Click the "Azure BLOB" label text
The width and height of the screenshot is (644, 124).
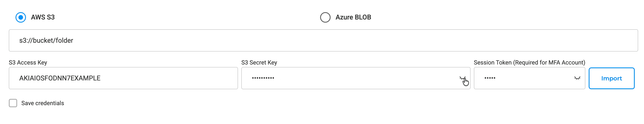pyautogui.click(x=353, y=17)
